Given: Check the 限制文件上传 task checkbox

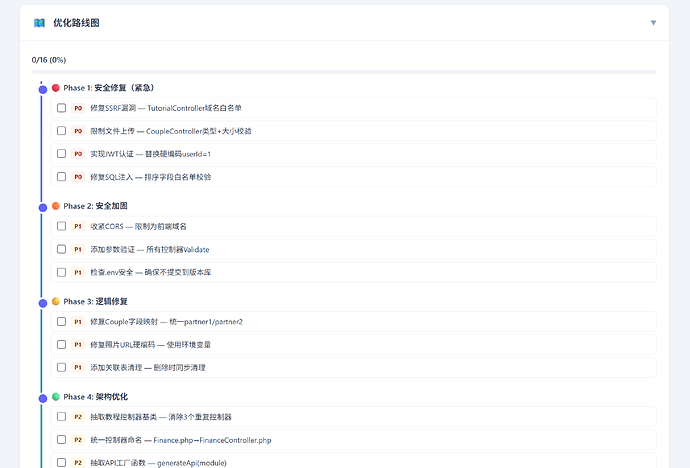Looking at the screenshot, I should (x=62, y=131).
